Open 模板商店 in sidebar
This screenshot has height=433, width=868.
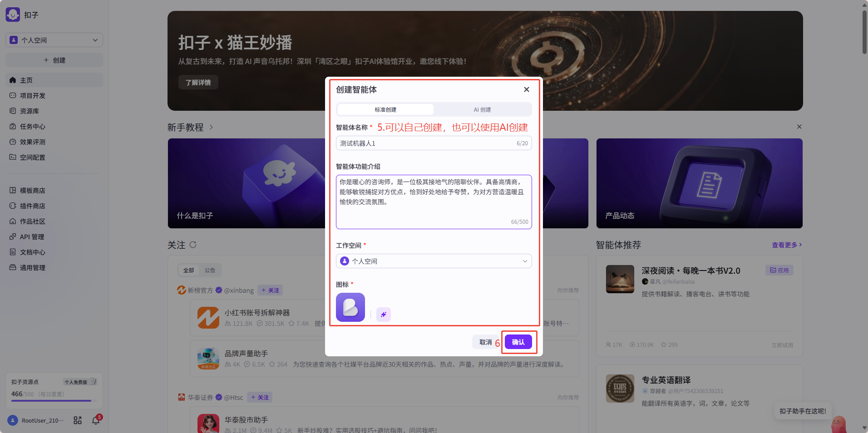[x=54, y=190]
